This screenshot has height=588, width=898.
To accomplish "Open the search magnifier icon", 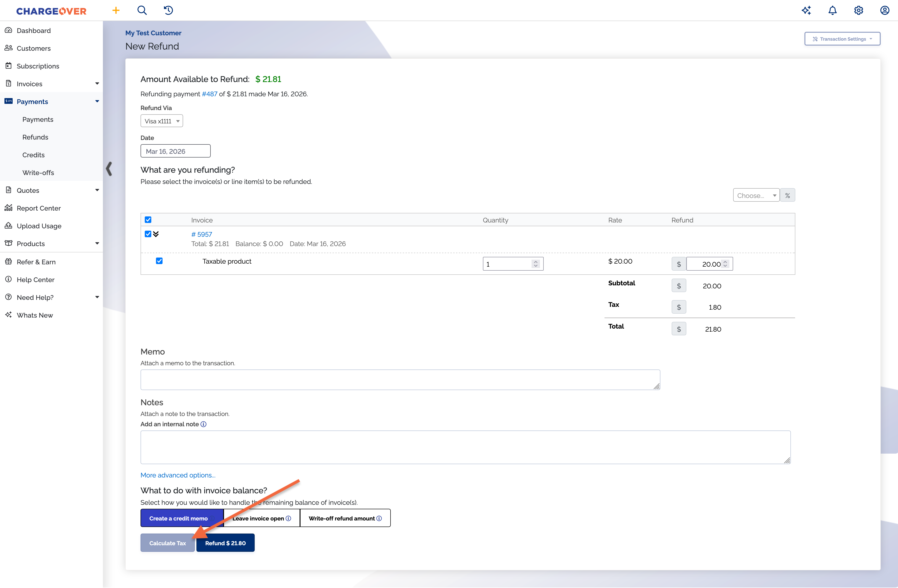I will (142, 10).
